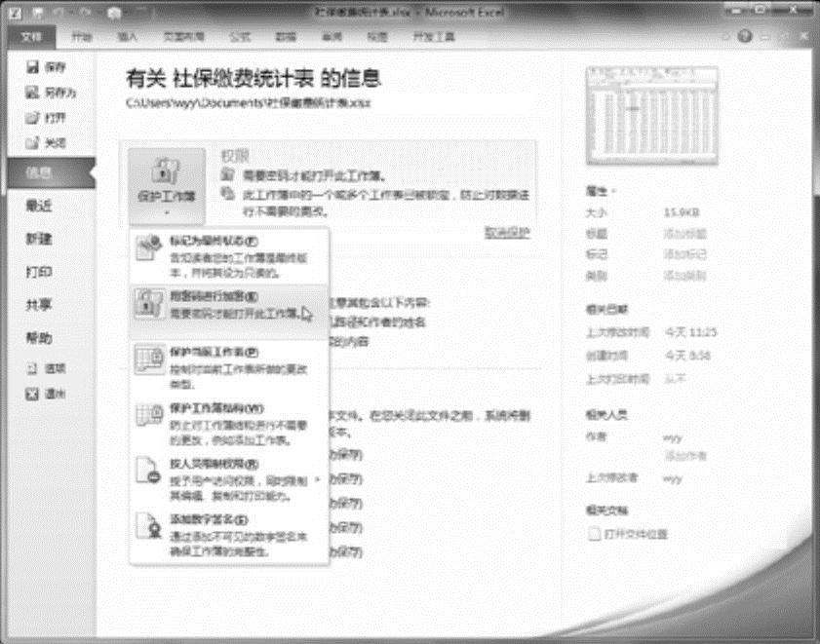Open the Review (审阅) ribbon tab
Screen dimensions: 820x644
coord(332,37)
